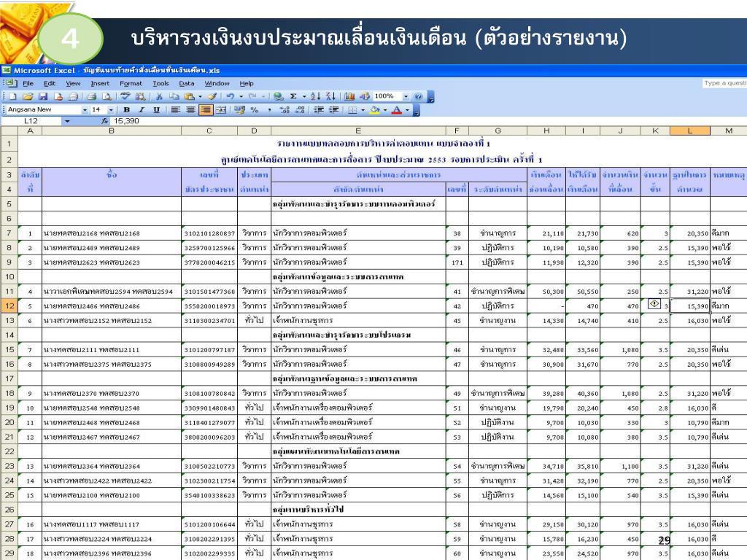747x560 pixels.
Task: Select column header L
Action: pyautogui.click(x=690, y=131)
